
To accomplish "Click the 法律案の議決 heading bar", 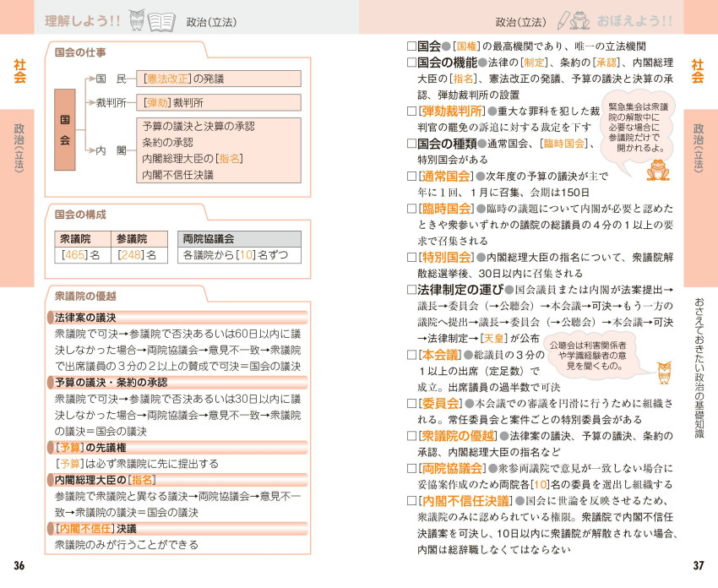I will click(177, 318).
